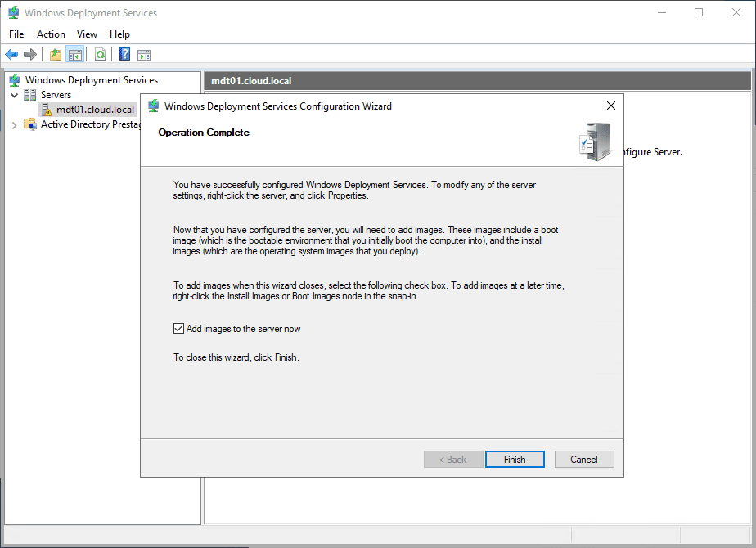Screen dimensions: 756x548
Task: Click the Finish button
Action: pos(515,460)
